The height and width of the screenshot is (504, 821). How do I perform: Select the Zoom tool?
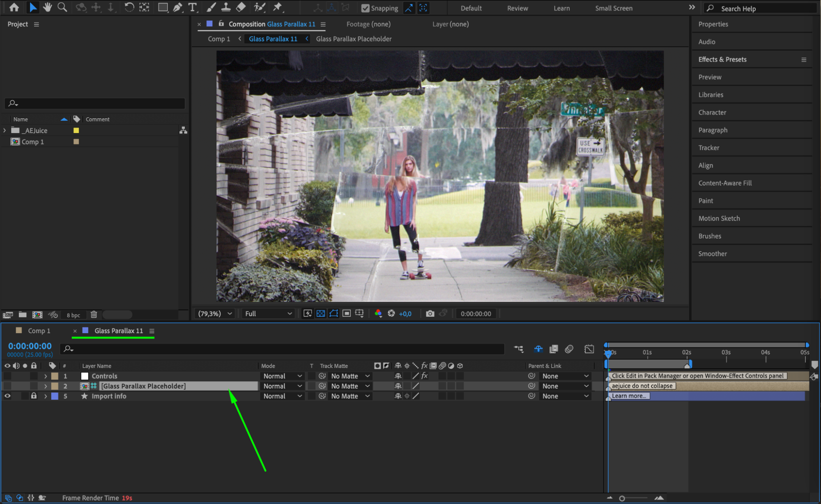[x=62, y=7]
